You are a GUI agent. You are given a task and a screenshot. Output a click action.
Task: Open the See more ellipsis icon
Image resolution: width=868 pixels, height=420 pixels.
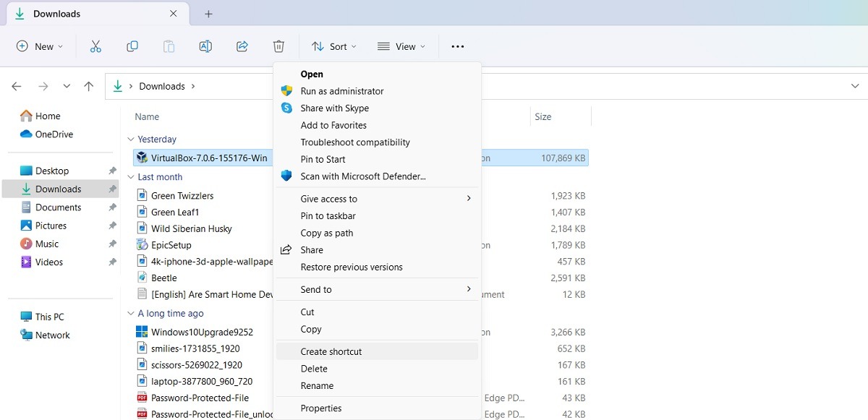tap(457, 46)
